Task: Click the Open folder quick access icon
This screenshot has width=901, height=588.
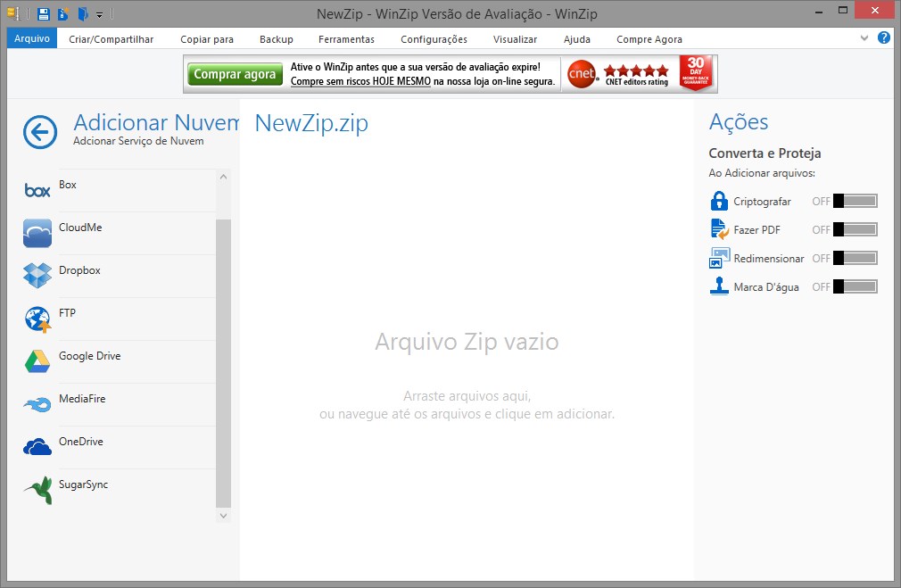Action: click(x=83, y=13)
